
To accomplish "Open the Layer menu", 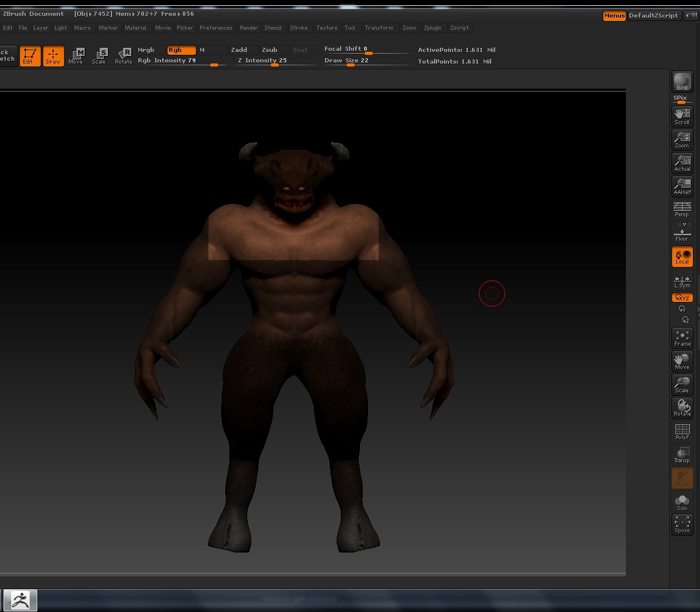I will (x=41, y=28).
